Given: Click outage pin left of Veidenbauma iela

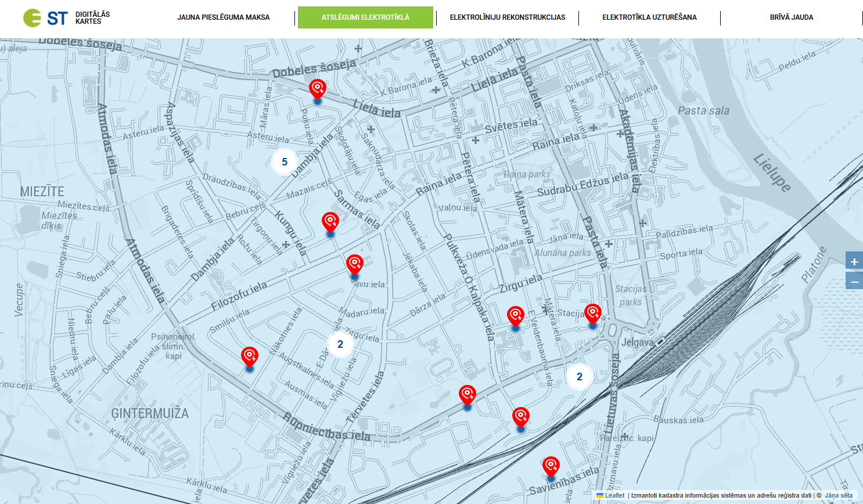Looking at the screenshot, I should 515,317.
